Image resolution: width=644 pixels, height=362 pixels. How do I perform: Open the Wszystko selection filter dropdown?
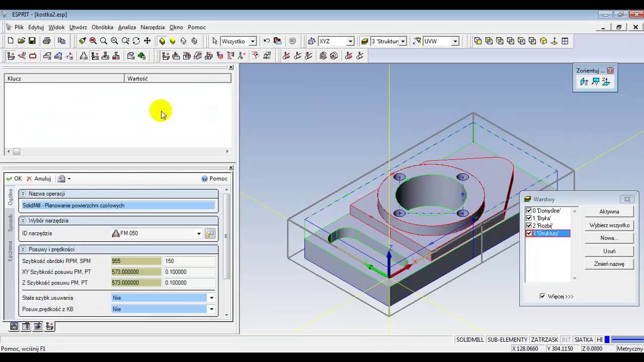[253, 41]
